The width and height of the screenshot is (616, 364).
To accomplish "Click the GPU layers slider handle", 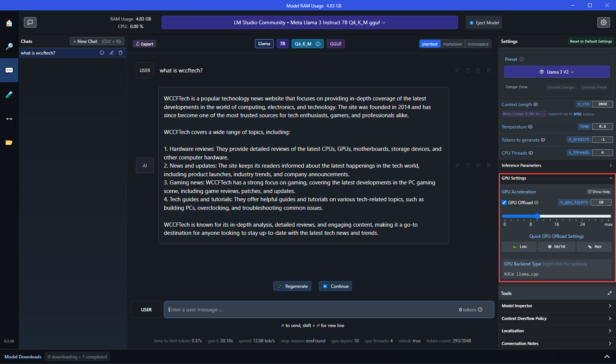I will coord(537,216).
